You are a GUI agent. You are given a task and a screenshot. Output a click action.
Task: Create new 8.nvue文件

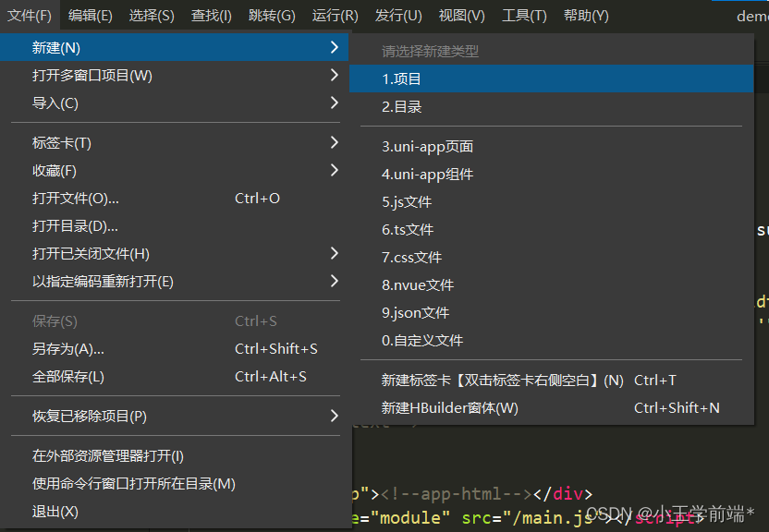click(x=551, y=285)
